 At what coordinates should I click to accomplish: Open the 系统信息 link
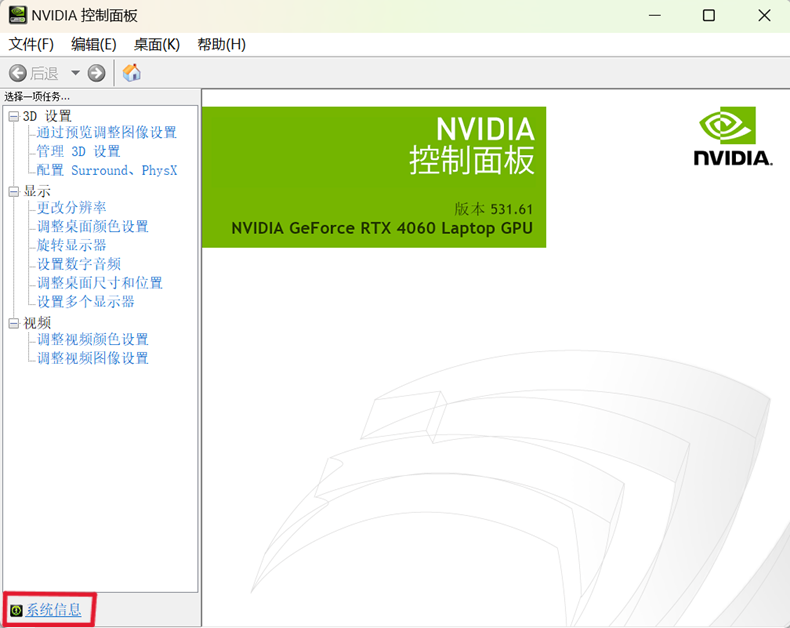click(x=53, y=610)
